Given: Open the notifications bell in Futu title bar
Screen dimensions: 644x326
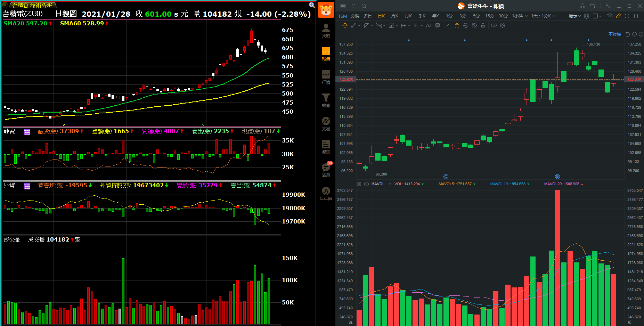Looking at the screenshot, I should click(353, 6).
